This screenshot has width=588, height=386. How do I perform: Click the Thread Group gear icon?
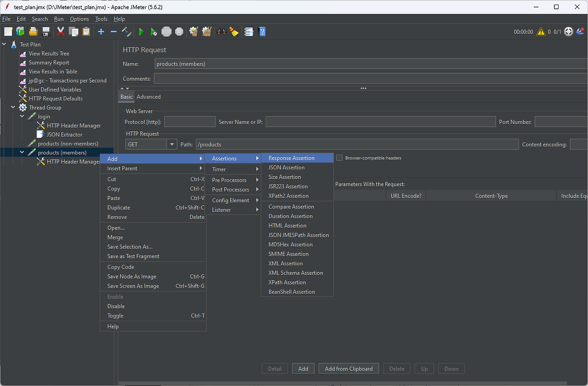(23, 107)
